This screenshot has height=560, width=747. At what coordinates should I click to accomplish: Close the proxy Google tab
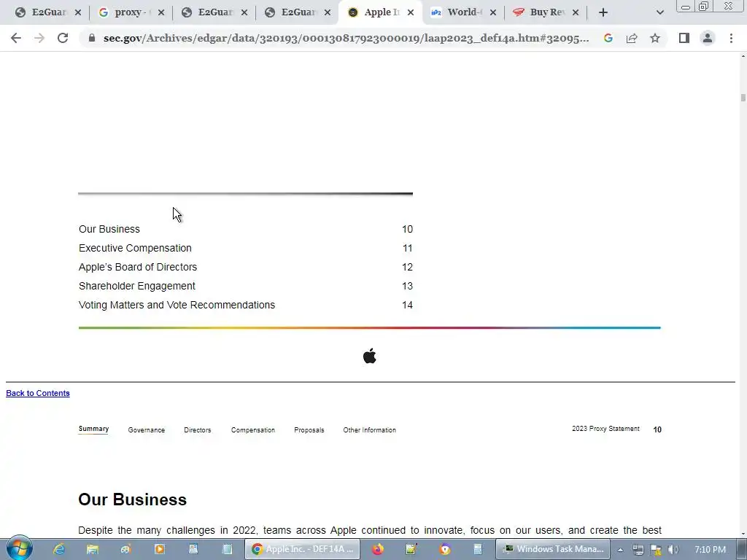click(x=161, y=13)
